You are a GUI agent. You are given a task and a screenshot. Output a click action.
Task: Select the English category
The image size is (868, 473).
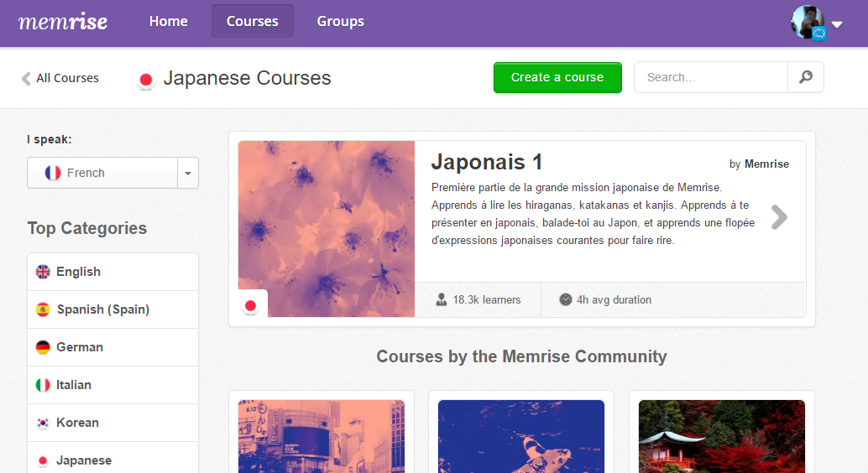tap(113, 273)
